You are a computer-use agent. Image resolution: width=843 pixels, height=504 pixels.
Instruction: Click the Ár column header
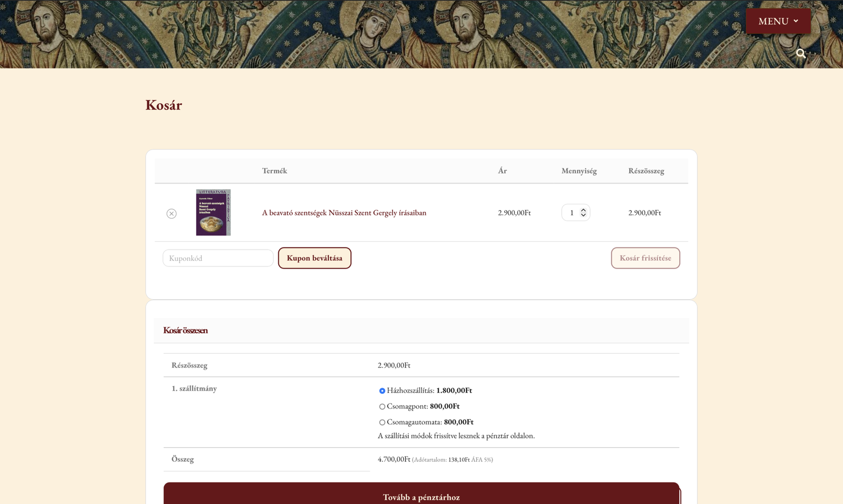click(502, 171)
